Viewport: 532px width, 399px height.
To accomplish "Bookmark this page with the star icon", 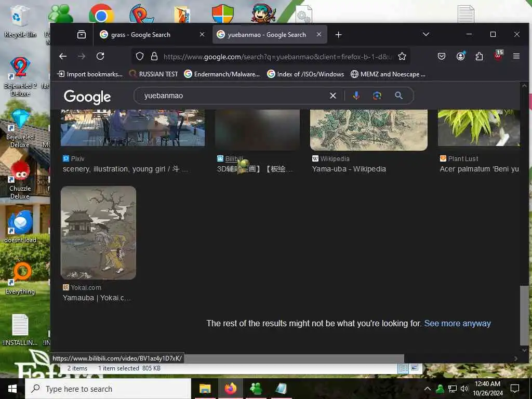I will point(402,56).
